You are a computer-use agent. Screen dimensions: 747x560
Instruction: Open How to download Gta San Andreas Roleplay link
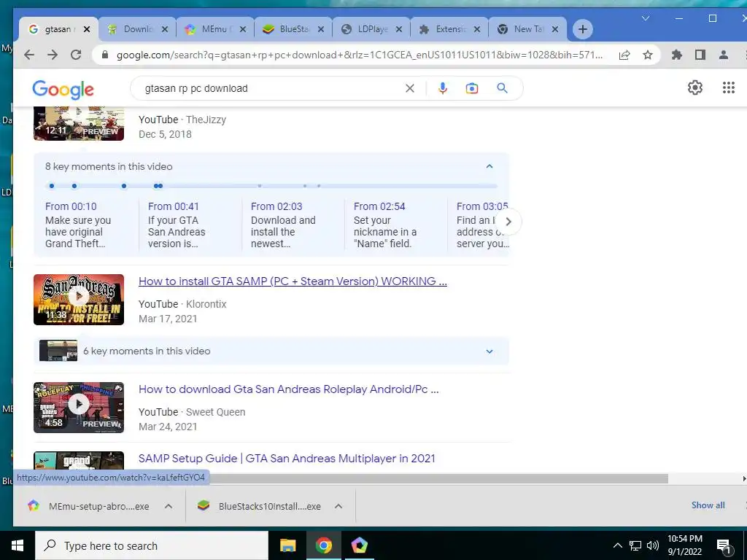[x=288, y=389]
